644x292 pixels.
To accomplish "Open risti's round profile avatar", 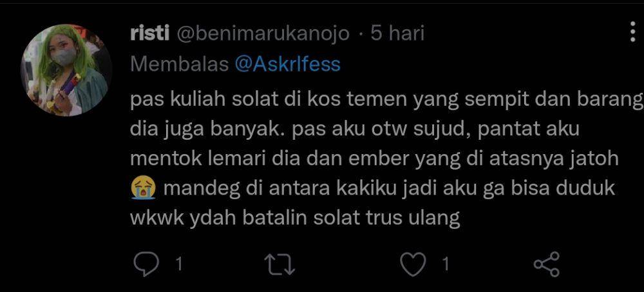I will (x=66, y=70).
